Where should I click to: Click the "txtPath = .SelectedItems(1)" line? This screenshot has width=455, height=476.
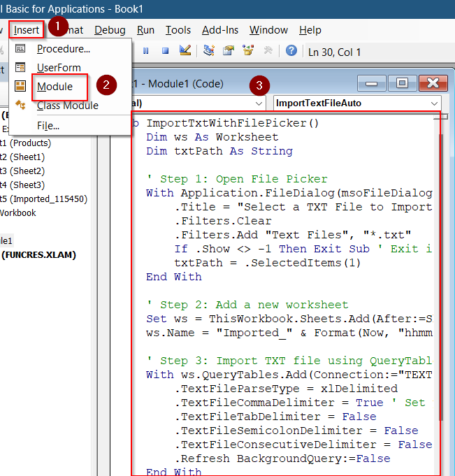click(x=268, y=263)
